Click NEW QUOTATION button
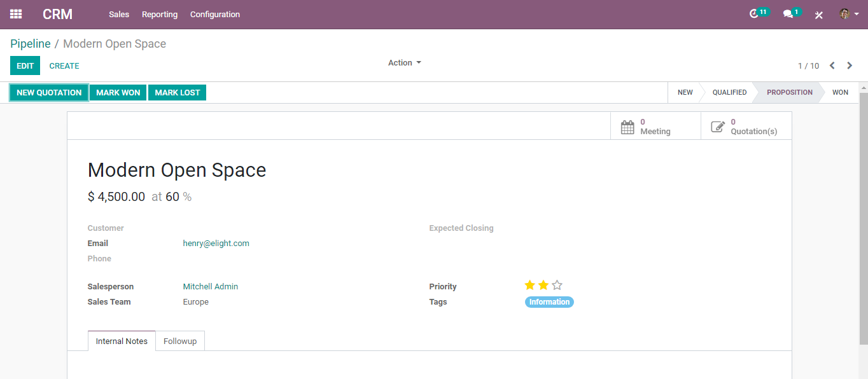Image resolution: width=868 pixels, height=379 pixels. 49,92
